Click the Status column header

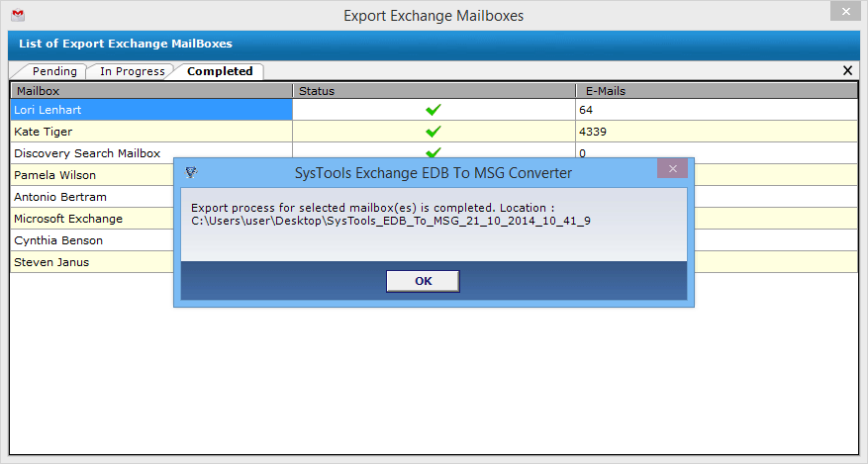(434, 91)
